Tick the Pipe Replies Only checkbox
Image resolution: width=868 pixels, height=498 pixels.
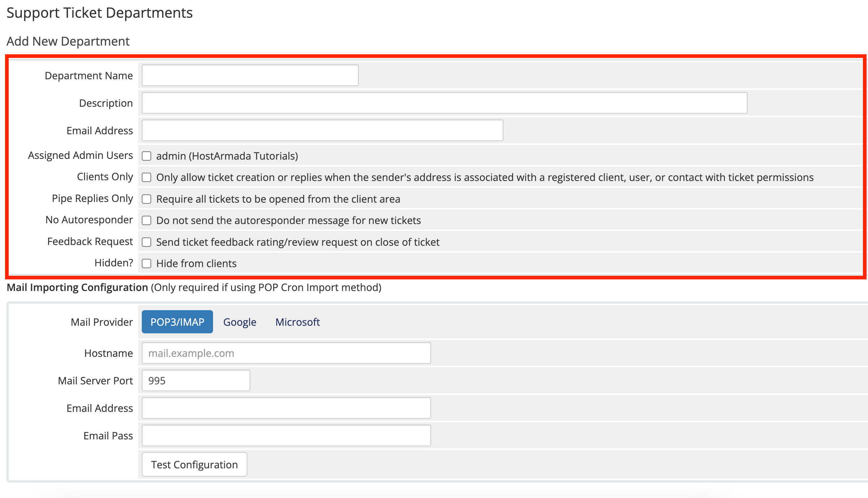click(146, 199)
